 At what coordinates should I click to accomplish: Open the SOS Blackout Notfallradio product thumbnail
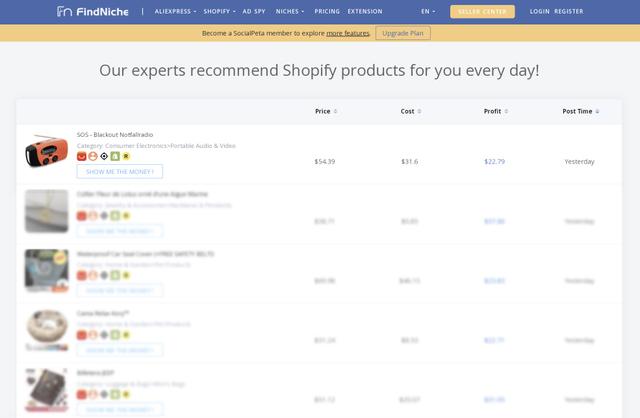click(x=46, y=151)
